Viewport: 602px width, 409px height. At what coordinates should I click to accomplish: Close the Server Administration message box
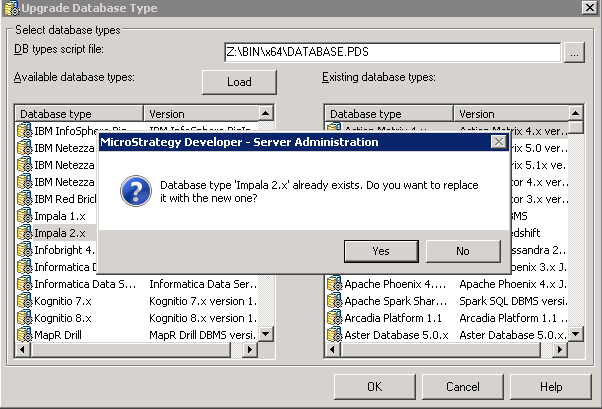tap(499, 142)
